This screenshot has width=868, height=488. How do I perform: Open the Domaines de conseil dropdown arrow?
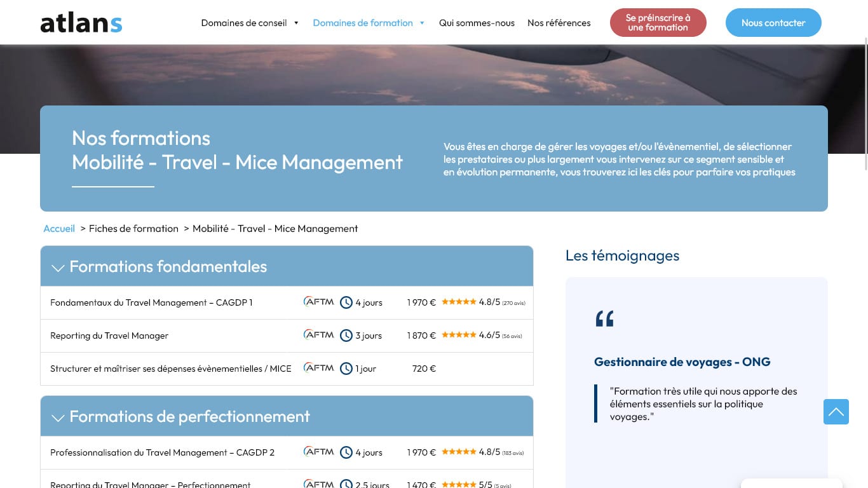point(296,23)
